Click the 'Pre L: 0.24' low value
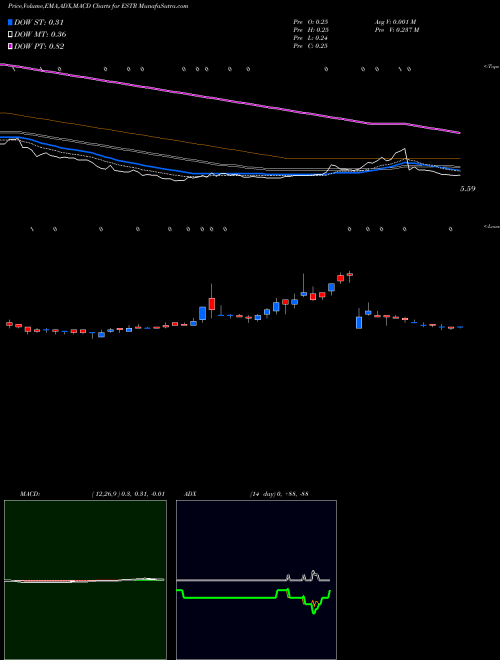The image size is (500, 660). click(x=311, y=38)
